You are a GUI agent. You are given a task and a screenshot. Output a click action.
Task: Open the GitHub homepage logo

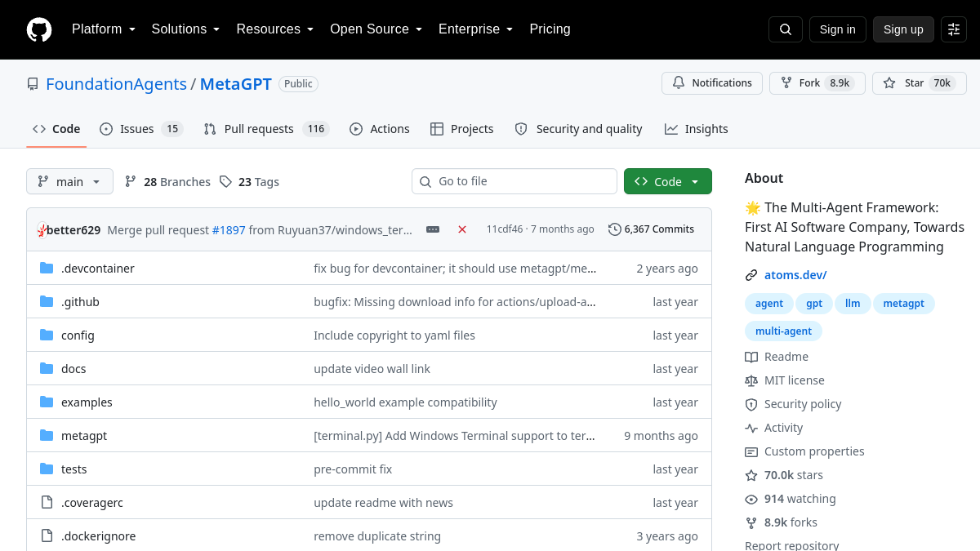tap(39, 29)
